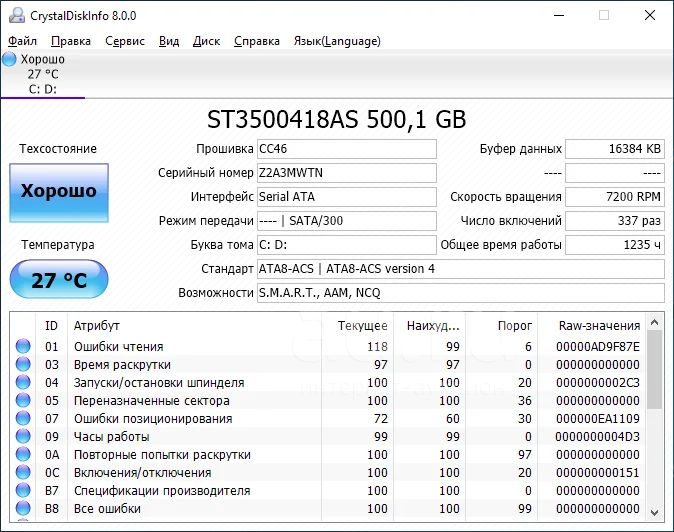Click the Стандарт field ATA8-ACS

[461, 269]
